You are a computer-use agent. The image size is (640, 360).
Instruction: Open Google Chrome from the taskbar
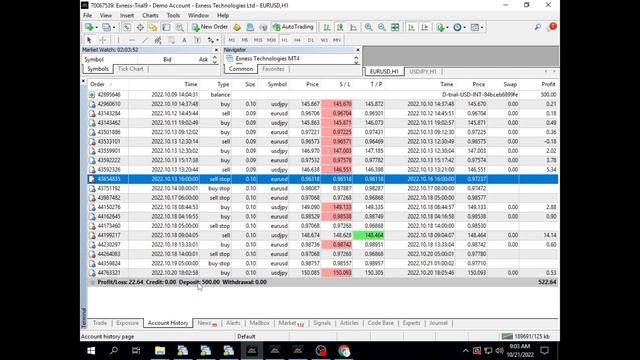click(x=344, y=351)
